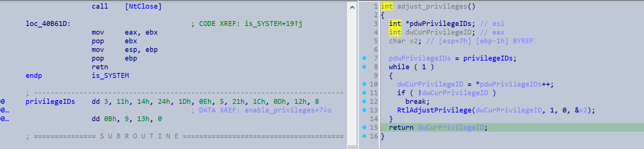Screen dimensions: 644x149
Task: Toggle breakpoint dot on RtlAdjustPrivilege line 13
Action: pos(364,110)
